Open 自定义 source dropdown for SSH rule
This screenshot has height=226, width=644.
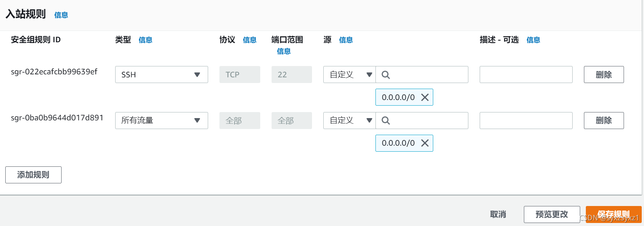[x=349, y=75]
